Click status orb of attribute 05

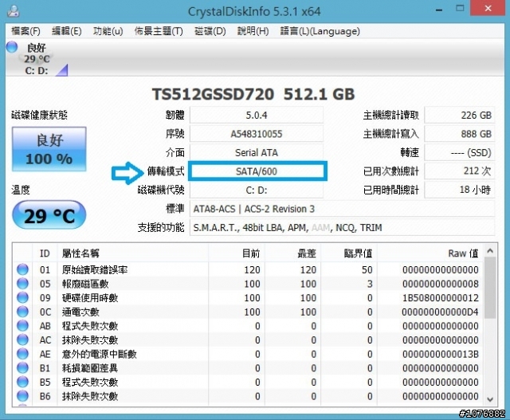22,284
